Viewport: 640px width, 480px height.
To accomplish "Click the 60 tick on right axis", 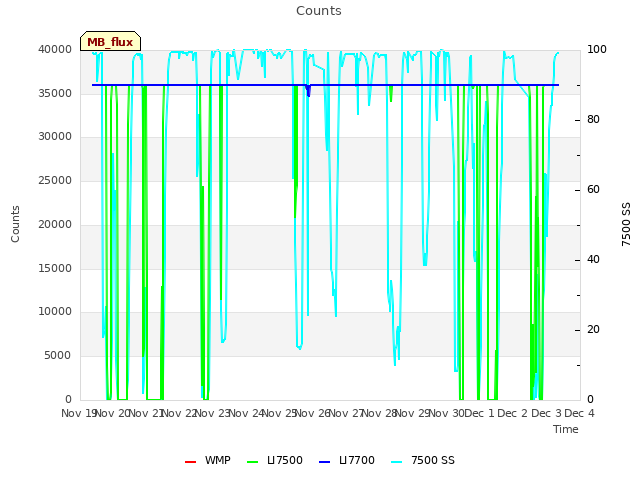I will coord(593,190).
